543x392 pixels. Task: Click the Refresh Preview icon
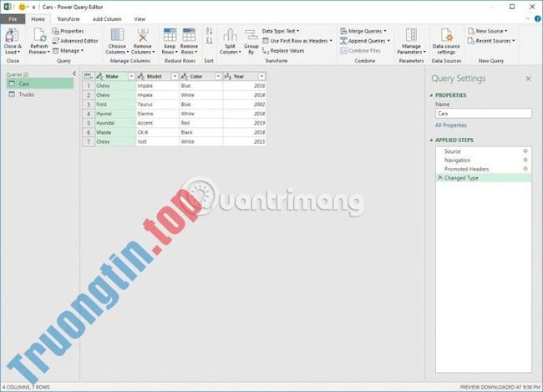pyautogui.click(x=39, y=35)
